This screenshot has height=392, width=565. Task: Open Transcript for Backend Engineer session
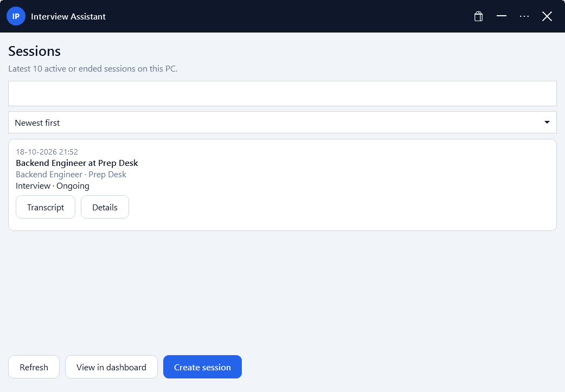click(46, 207)
